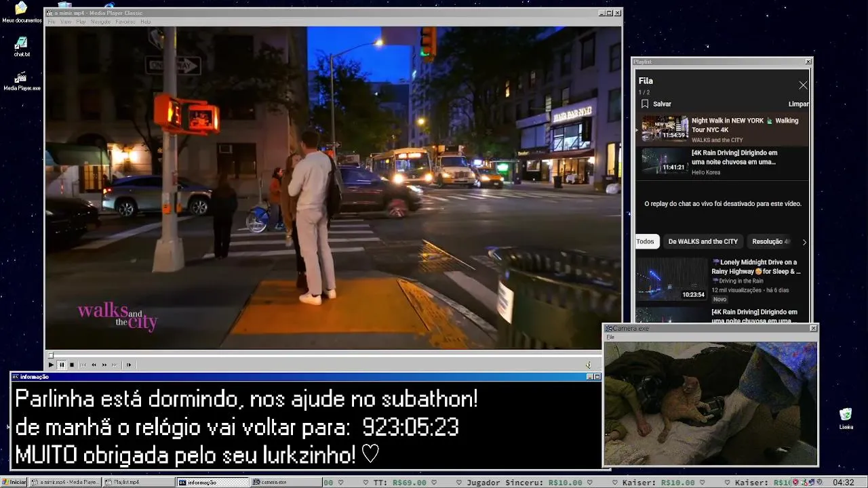The image size is (868, 488).
Task: Click the fast-forward button in the player
Action: pos(104,365)
